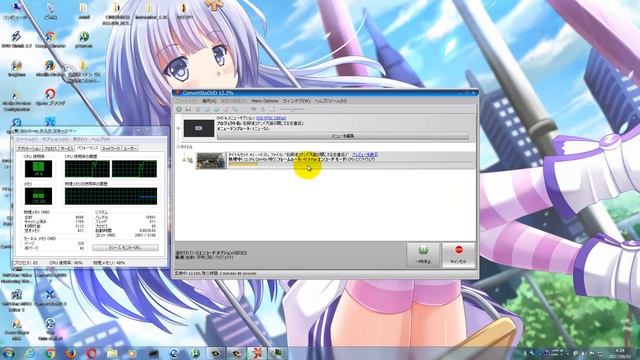The height and width of the screenshot is (360, 640).
Task: Click the taskbar clock
Action: pyautogui.click(x=620, y=353)
